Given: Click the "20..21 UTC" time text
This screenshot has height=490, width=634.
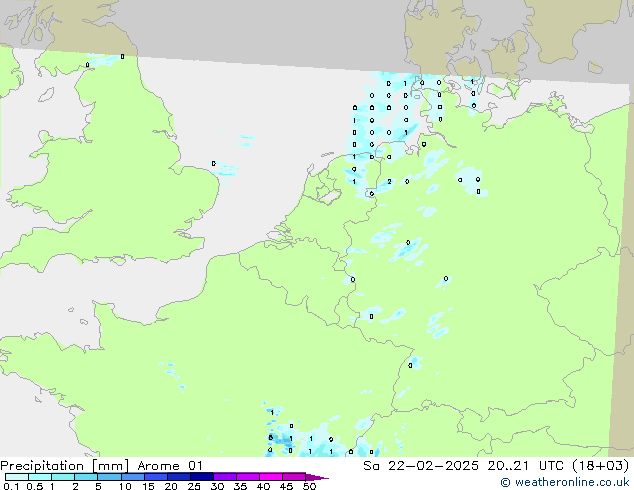Looking at the screenshot, I should (525, 466).
